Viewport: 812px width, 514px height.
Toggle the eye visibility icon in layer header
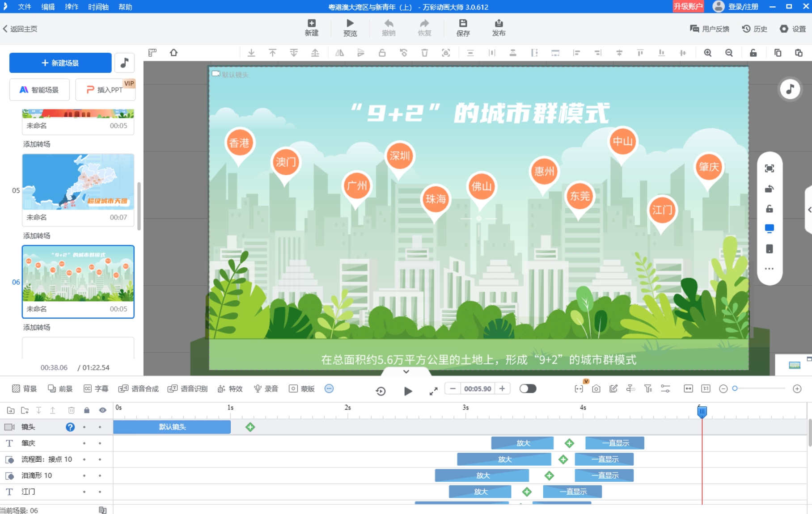[x=103, y=410]
